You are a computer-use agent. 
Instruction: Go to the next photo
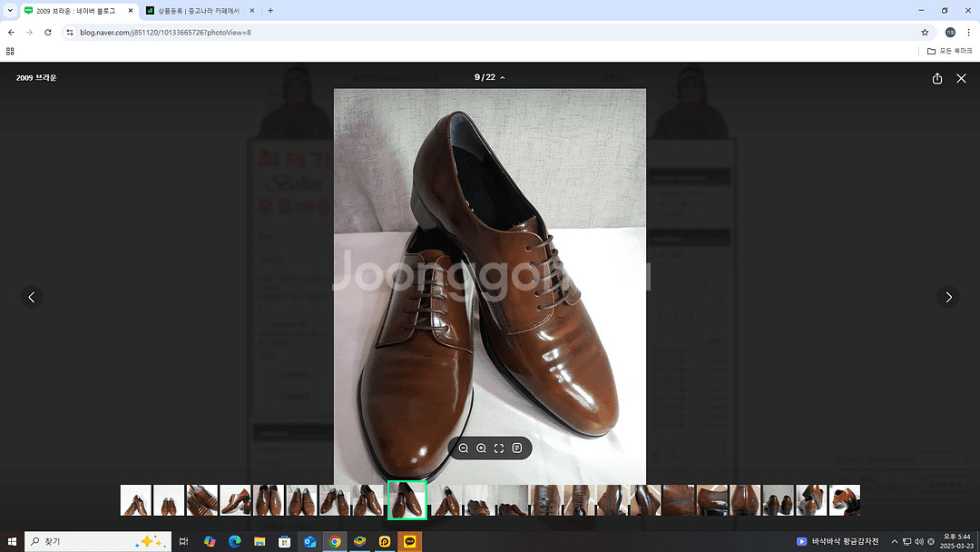tap(948, 297)
